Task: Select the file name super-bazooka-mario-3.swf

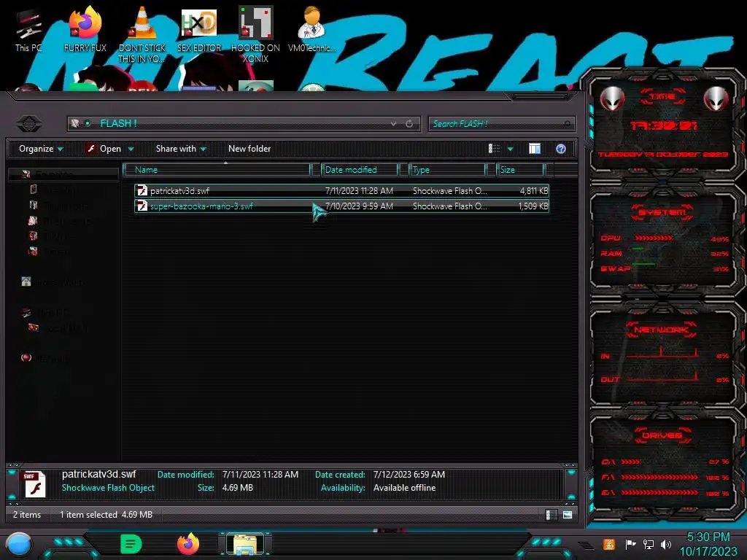Action: (201, 206)
